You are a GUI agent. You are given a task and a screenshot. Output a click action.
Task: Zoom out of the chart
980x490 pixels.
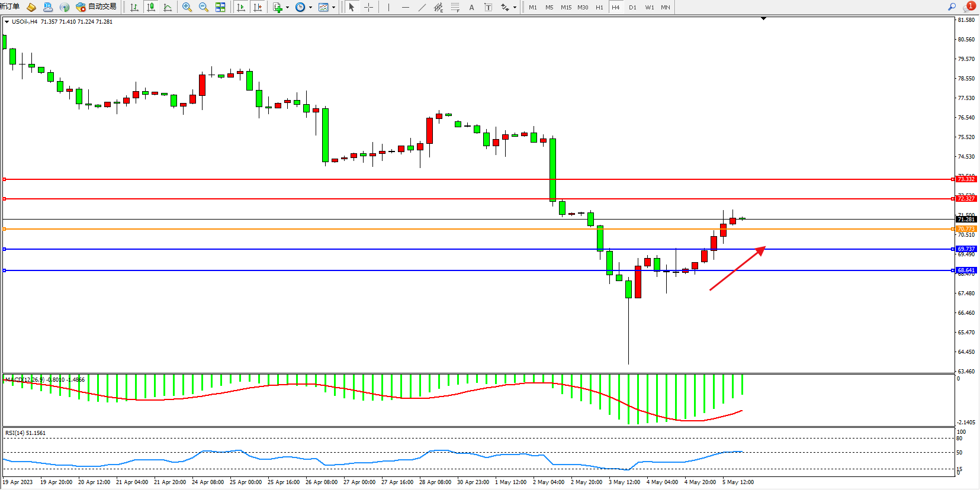click(204, 7)
